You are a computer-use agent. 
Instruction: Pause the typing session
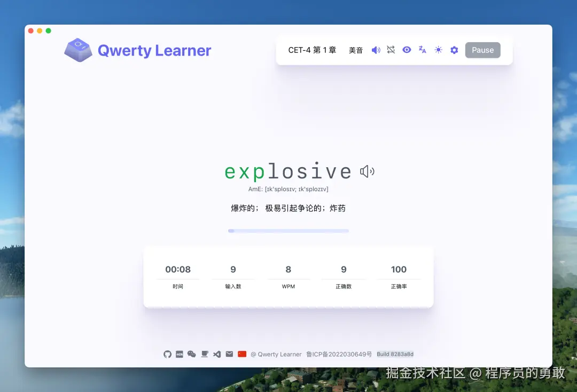(x=482, y=50)
